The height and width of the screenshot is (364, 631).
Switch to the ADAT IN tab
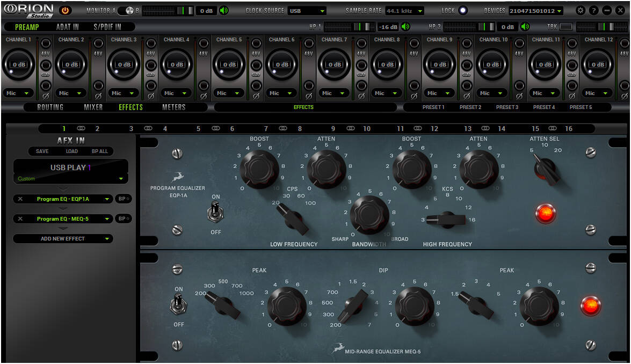pos(68,27)
